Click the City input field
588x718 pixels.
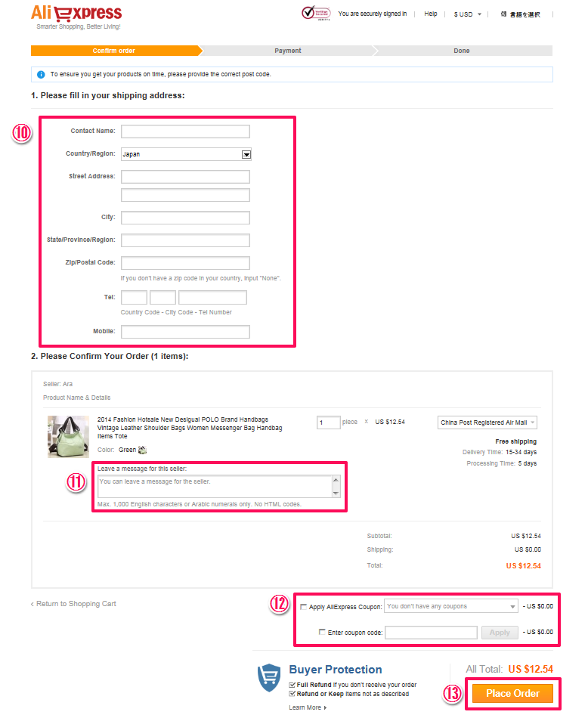click(x=185, y=218)
